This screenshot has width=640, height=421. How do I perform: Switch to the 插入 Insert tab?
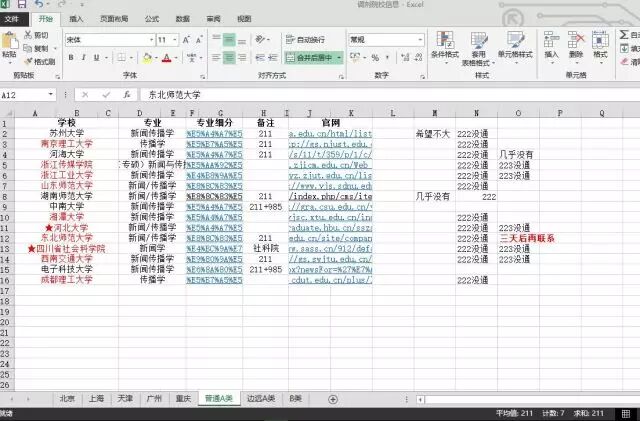click(76, 19)
